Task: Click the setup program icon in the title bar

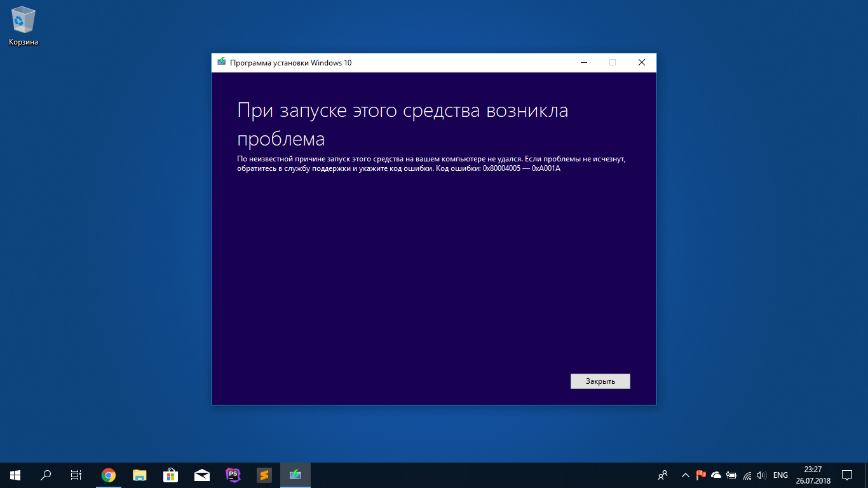Action: pos(221,62)
